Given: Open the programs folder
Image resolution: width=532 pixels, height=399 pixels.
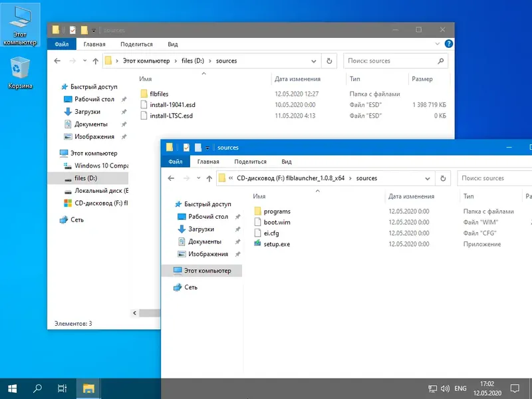Looking at the screenshot, I should click(277, 211).
